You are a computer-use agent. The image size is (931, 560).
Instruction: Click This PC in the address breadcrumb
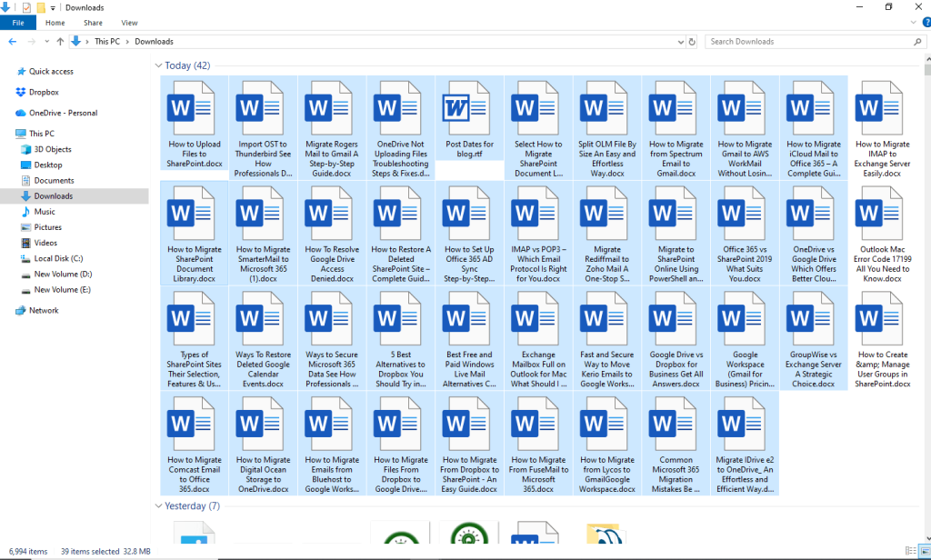point(107,42)
